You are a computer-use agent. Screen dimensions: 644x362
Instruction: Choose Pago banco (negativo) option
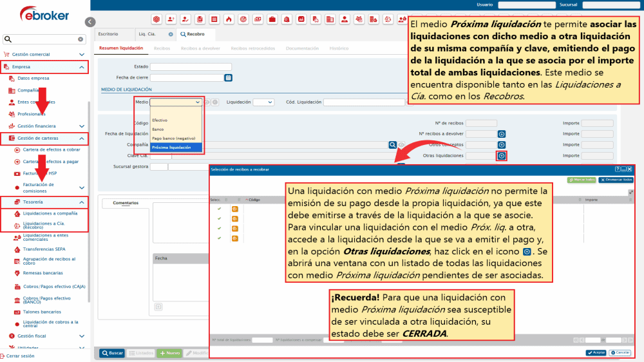coord(176,138)
